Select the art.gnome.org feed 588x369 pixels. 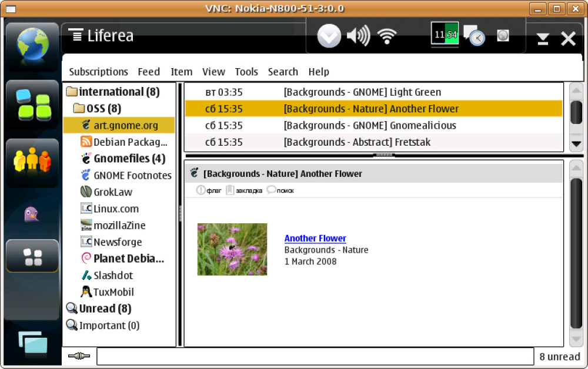[119, 125]
